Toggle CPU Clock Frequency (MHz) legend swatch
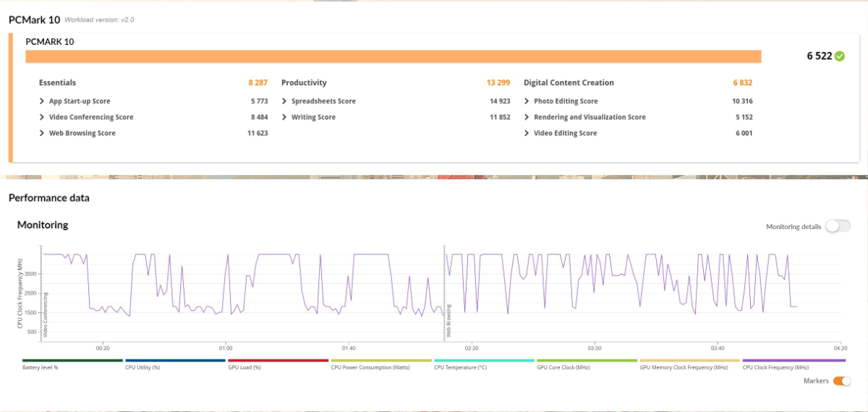This screenshot has width=868, height=412. point(792,360)
